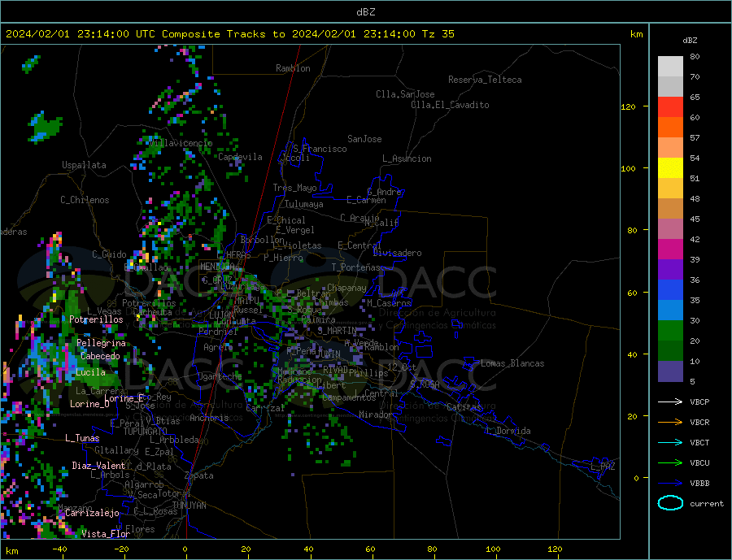Click the L_PAZ label
The height and width of the screenshot is (560, 732).
tap(603, 467)
